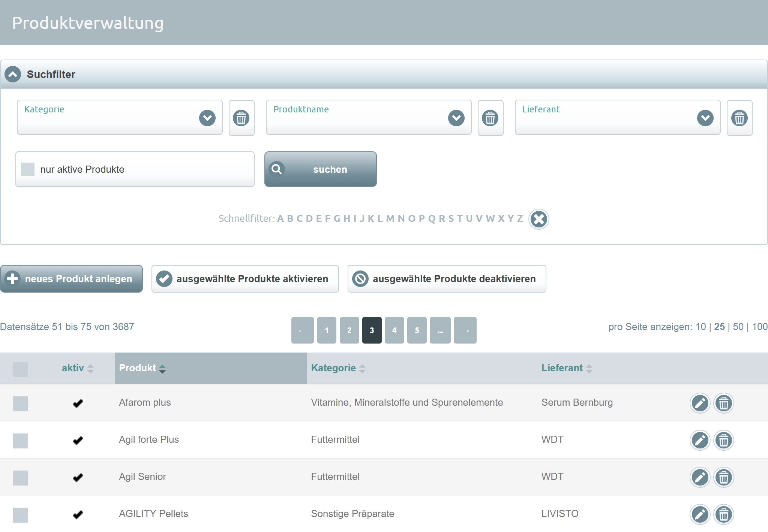768x532 pixels.
Task: Edit the Afarom plus product
Action: click(700, 403)
